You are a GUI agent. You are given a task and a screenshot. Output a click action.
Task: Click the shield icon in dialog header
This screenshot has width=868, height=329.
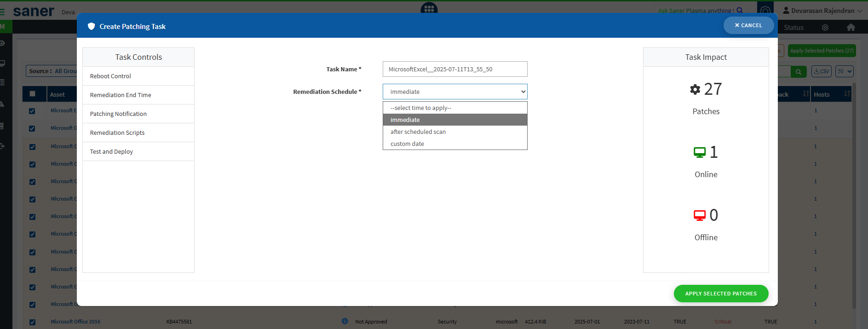click(91, 26)
